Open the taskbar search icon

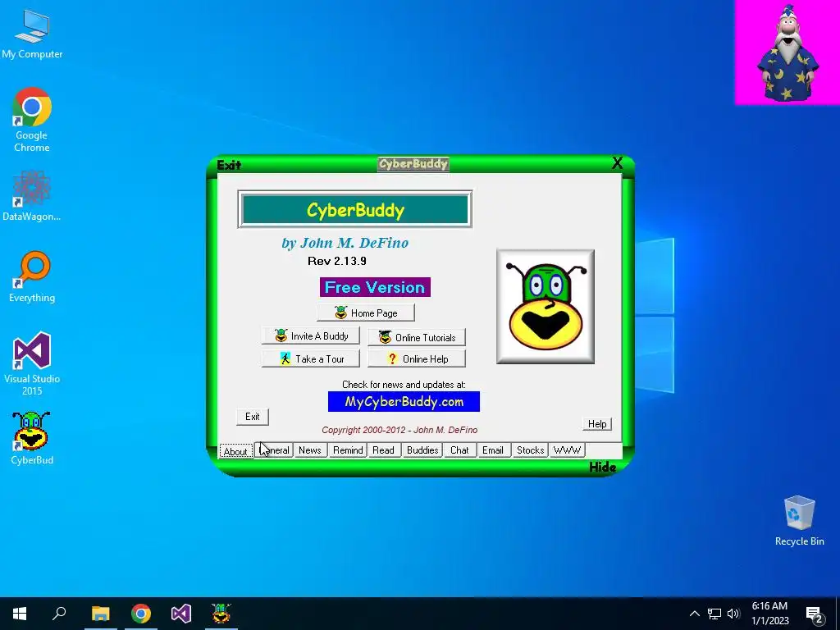tap(59, 614)
